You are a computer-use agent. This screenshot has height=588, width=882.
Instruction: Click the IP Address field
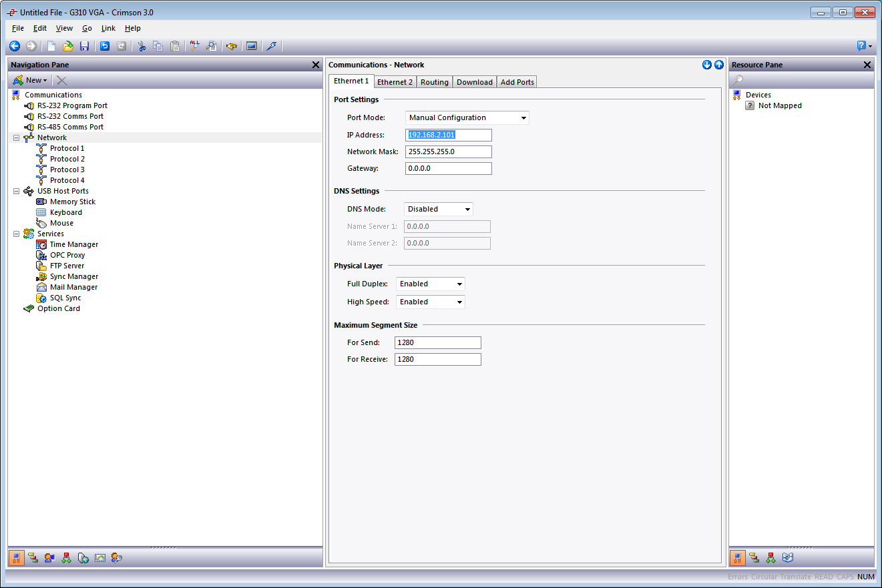pos(449,135)
